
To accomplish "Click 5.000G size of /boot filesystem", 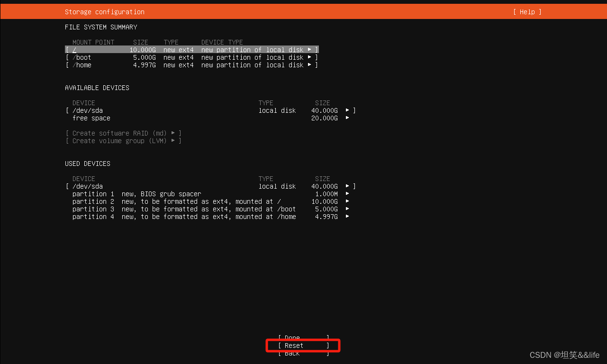I will (x=145, y=57).
